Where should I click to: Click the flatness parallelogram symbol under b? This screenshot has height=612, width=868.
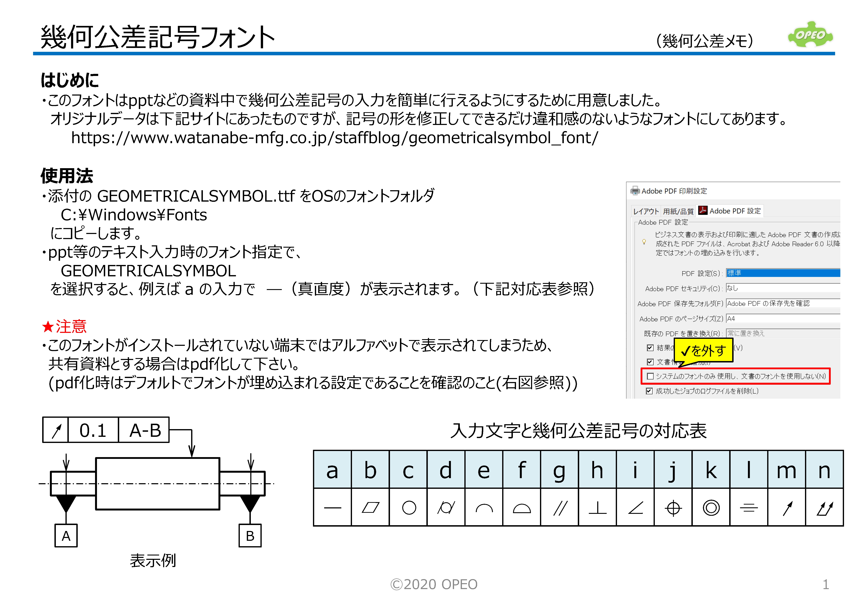coord(371,508)
